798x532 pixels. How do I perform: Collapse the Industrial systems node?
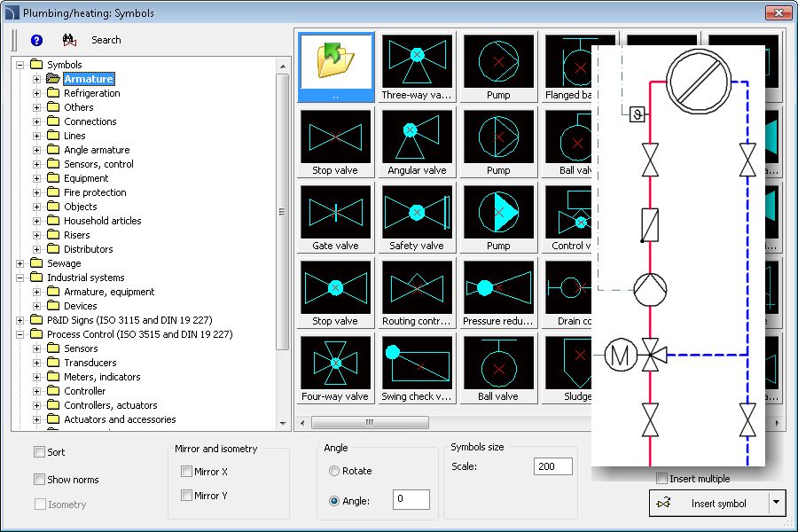20,278
